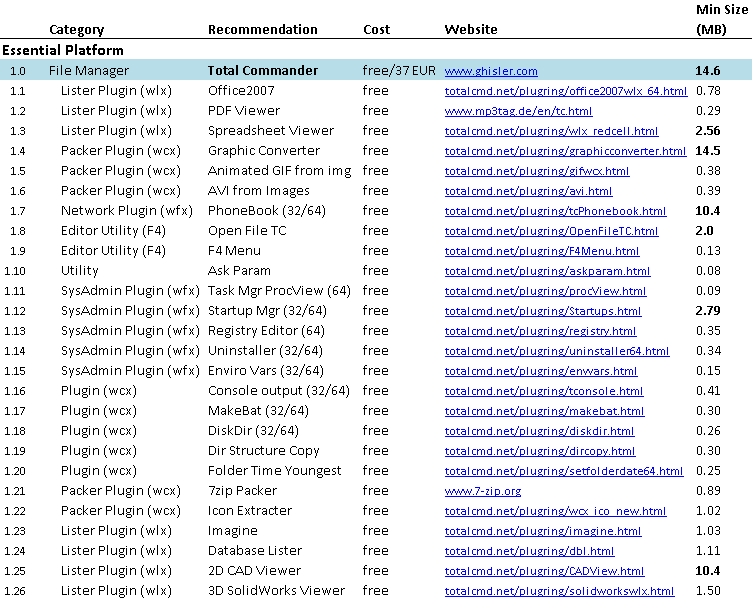Click the Ask Param cell
Image resolution: width=752 pixels, height=602 pixels.
coord(239,271)
